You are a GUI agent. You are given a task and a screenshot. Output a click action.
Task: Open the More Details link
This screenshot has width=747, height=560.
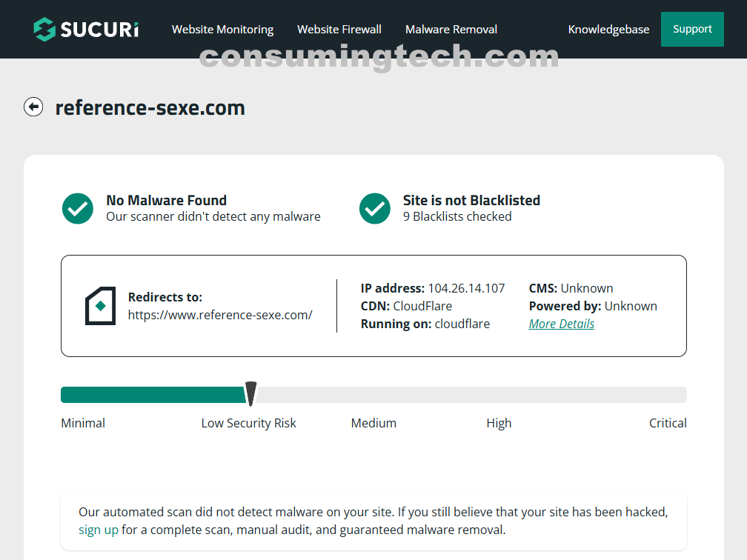tap(561, 324)
